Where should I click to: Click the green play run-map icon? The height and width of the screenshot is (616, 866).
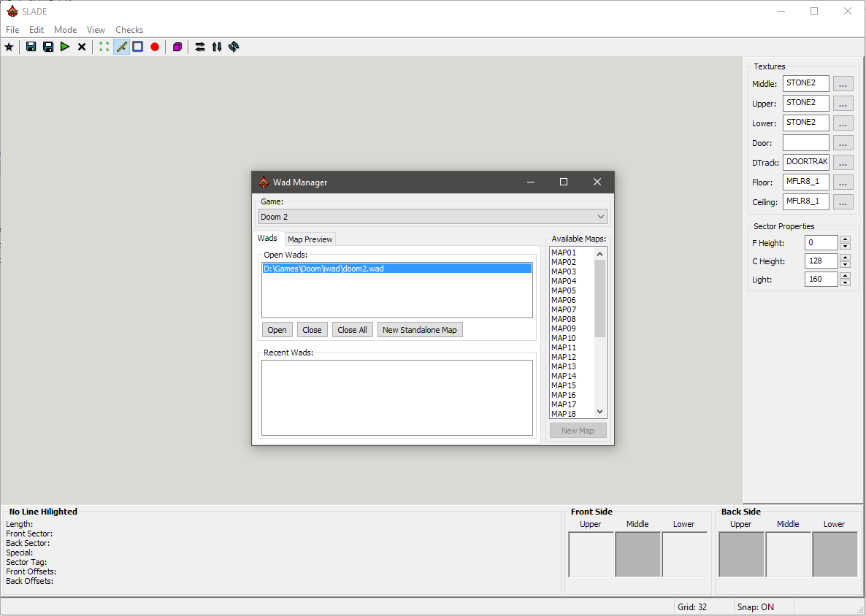point(65,47)
